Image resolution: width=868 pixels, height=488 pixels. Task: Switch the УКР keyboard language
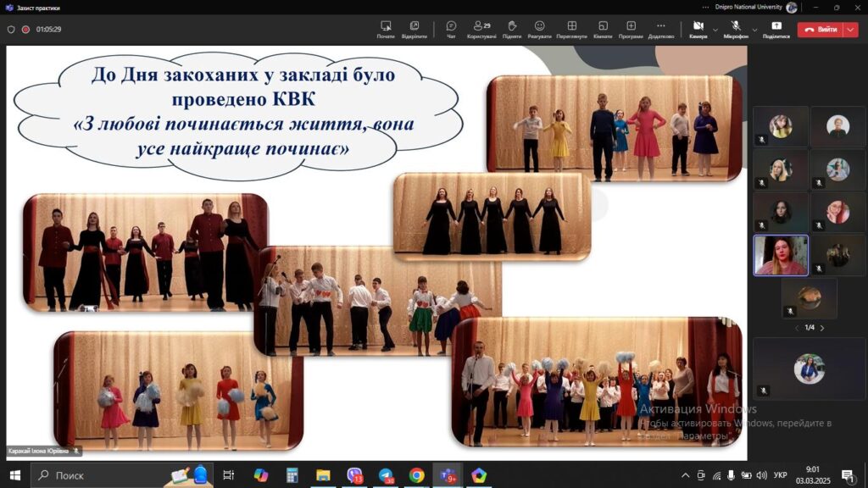click(x=781, y=475)
